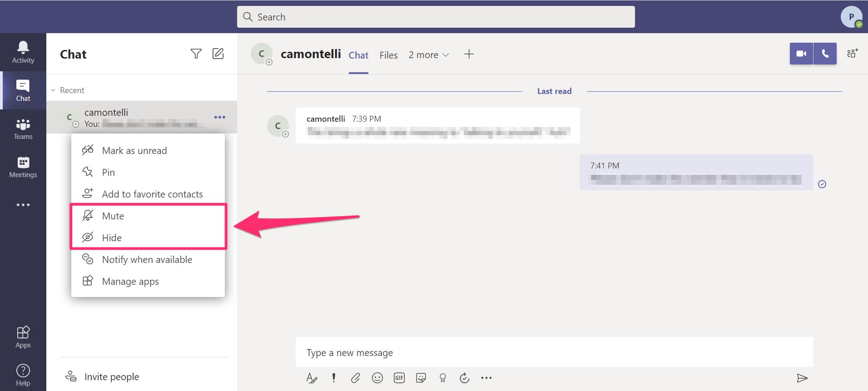Viewport: 868px width, 391px height.
Task: Open the Activity feed in sidebar
Action: click(x=23, y=52)
